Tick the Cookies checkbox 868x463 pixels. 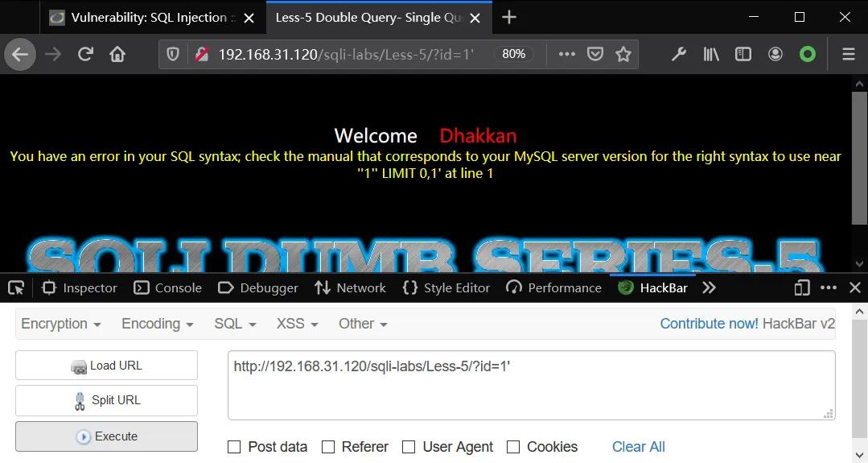pyautogui.click(x=514, y=447)
